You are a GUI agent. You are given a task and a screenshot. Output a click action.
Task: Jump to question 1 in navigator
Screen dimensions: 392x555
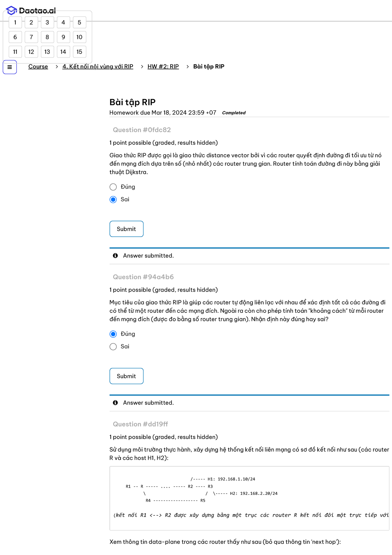point(15,23)
